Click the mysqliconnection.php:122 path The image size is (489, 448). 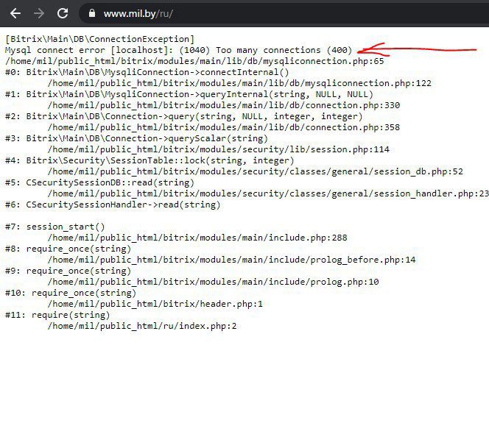[x=239, y=83]
